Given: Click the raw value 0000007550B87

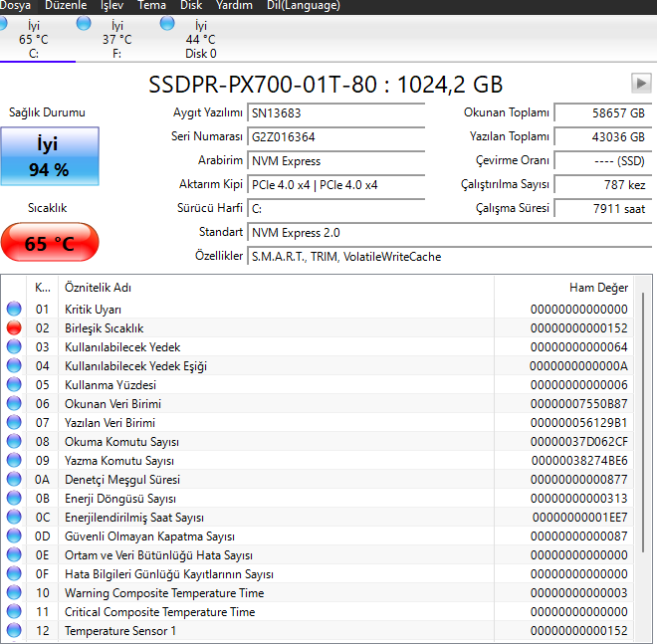Looking at the screenshot, I should [x=579, y=404].
